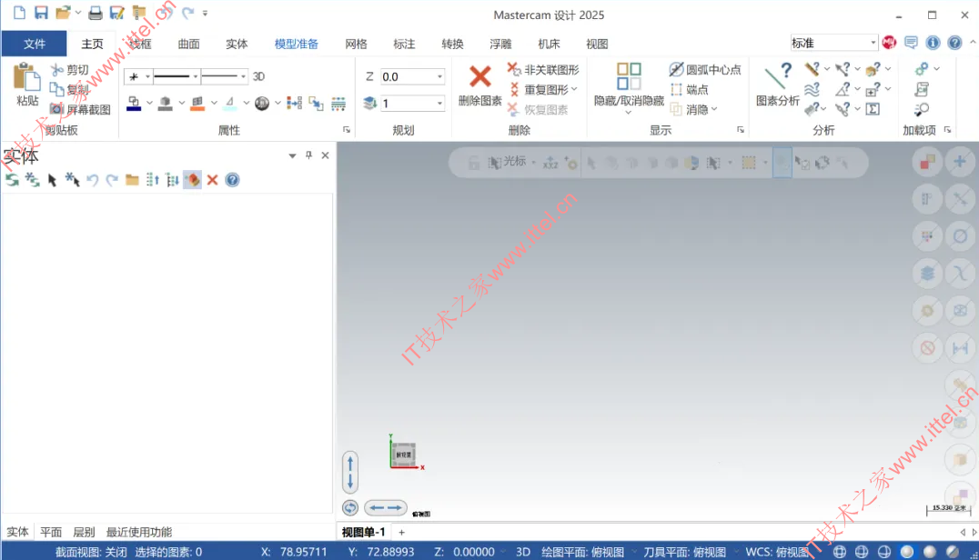Toggle 截面视图: 关闭 in status bar
Image resolution: width=979 pixels, height=560 pixels.
(x=91, y=552)
